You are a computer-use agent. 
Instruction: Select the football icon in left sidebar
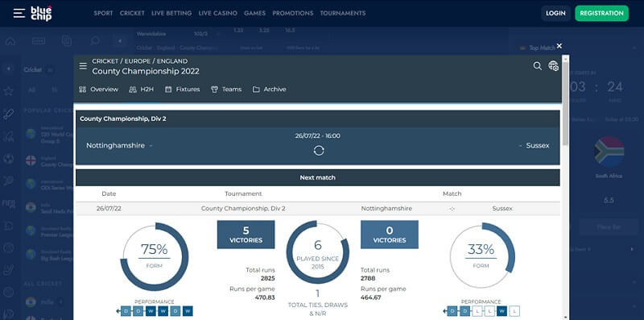pos(8,159)
